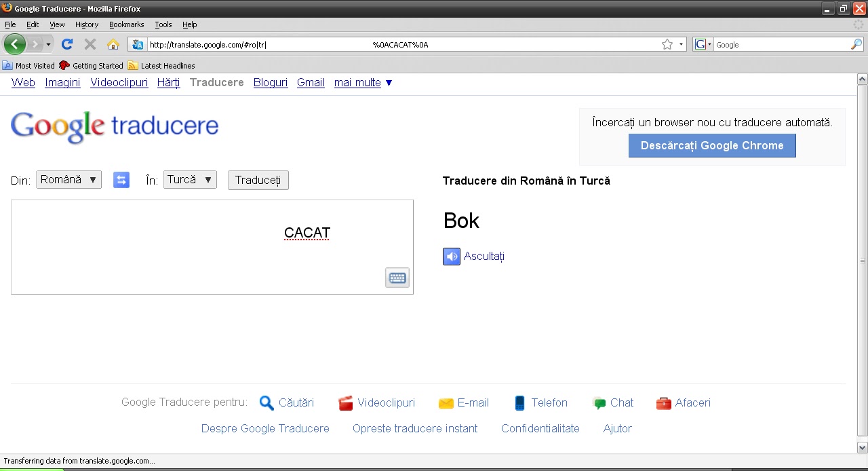This screenshot has width=868, height=471.
Task: Swap languages with the blue arrows icon
Action: 121,180
